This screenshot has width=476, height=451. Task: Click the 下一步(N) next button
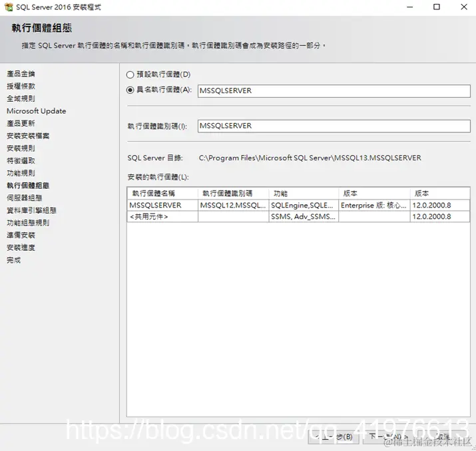pos(387,437)
